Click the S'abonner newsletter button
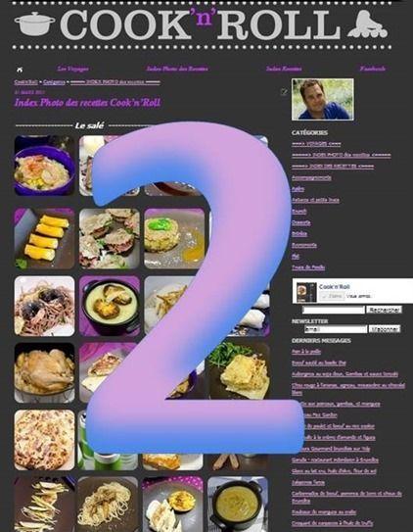The image size is (413, 532). (x=385, y=329)
